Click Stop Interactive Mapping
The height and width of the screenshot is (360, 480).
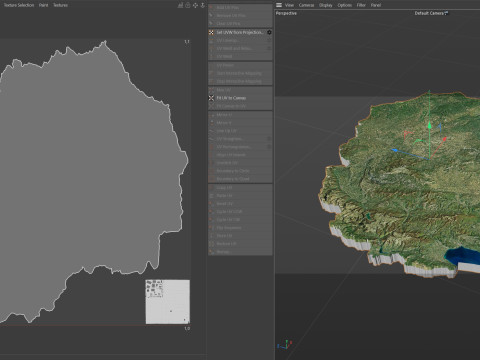pos(240,81)
